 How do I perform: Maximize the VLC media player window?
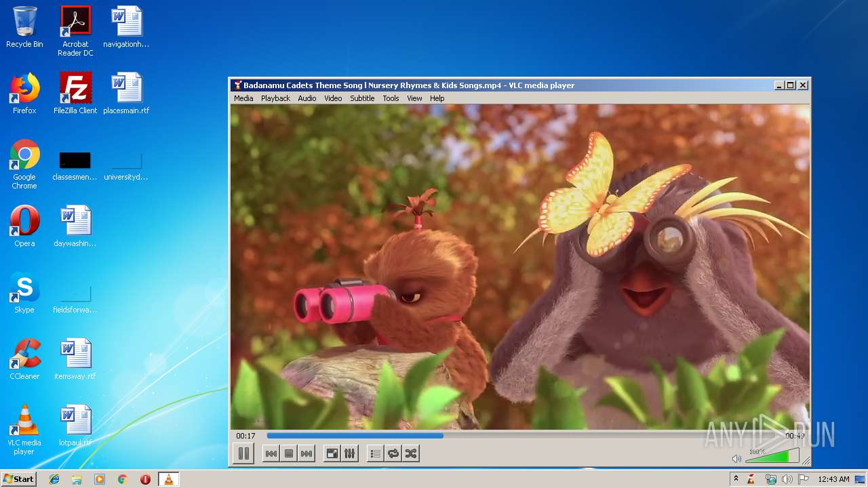pyautogui.click(x=791, y=85)
